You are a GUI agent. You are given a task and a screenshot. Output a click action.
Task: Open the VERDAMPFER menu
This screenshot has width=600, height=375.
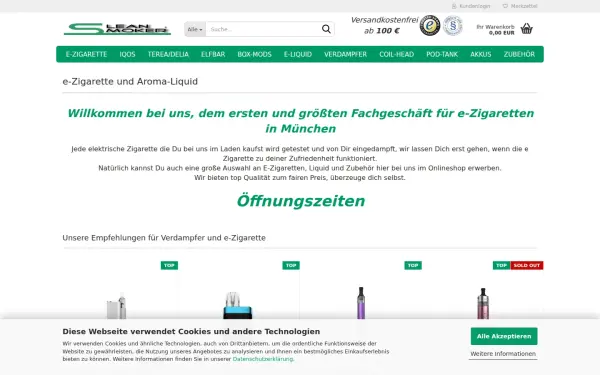point(345,54)
